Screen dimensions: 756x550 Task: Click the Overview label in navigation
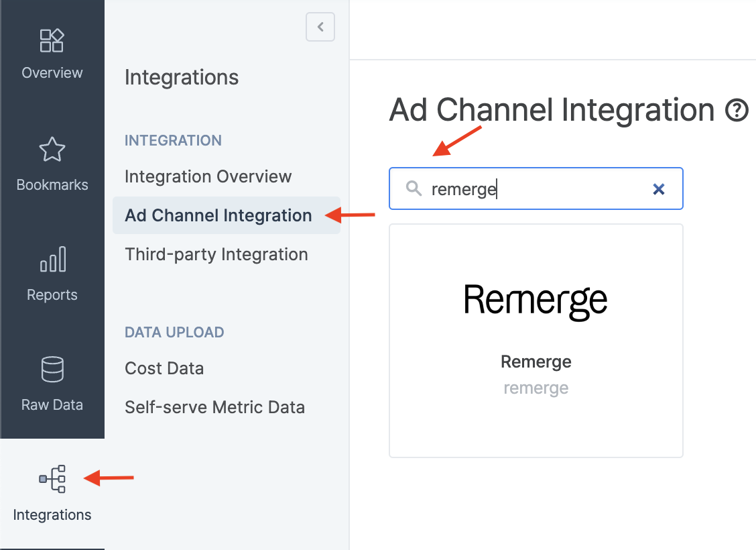coord(52,73)
